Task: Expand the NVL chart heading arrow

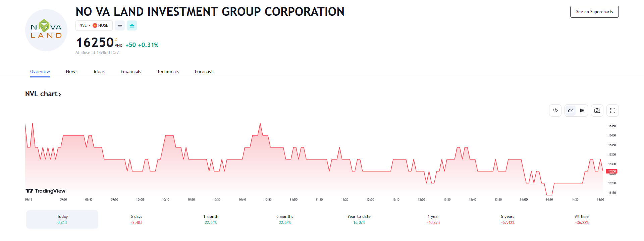Action: click(x=60, y=95)
